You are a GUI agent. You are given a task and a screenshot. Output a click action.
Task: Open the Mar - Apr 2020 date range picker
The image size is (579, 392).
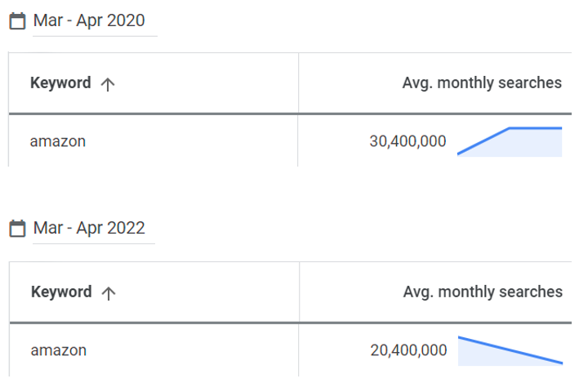[x=89, y=20]
